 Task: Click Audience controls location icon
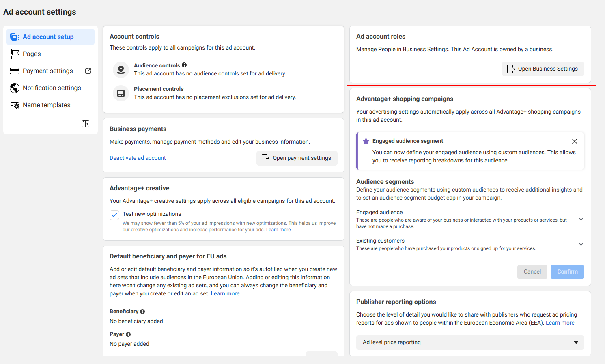coord(121,70)
